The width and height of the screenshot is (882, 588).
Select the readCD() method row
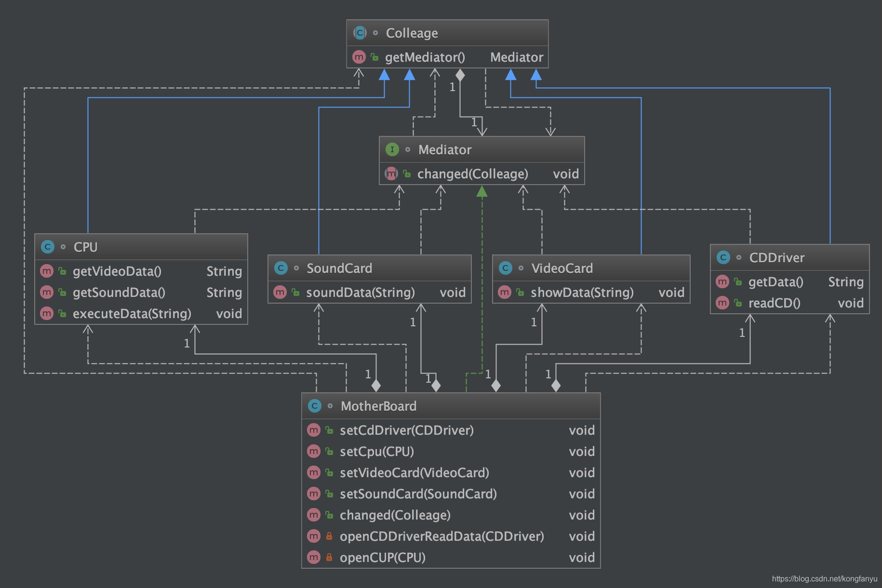(x=790, y=303)
